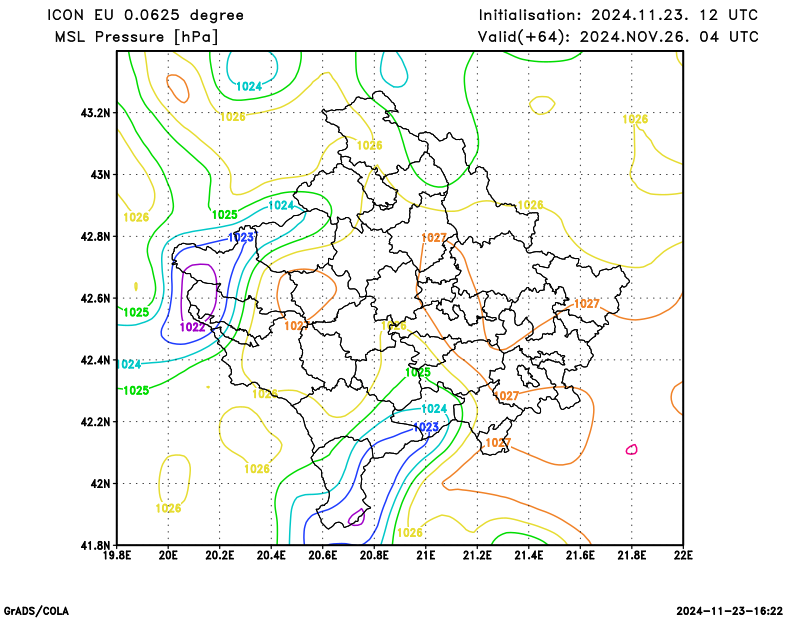Viewport: 800px width, 618px height.
Task: Click the title "ICON EU 0.0625 degree"
Action: [x=145, y=15]
